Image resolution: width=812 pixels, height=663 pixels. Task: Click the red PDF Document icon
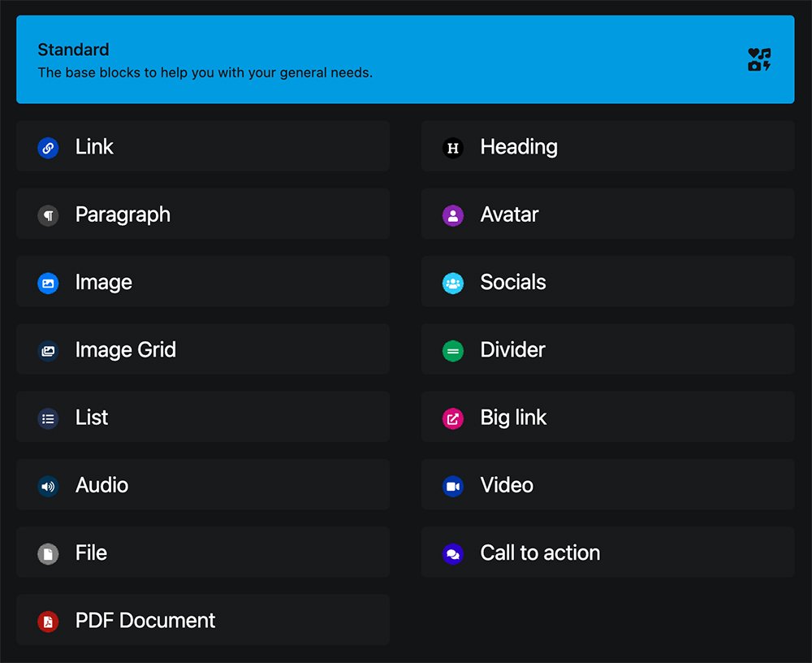(48, 622)
